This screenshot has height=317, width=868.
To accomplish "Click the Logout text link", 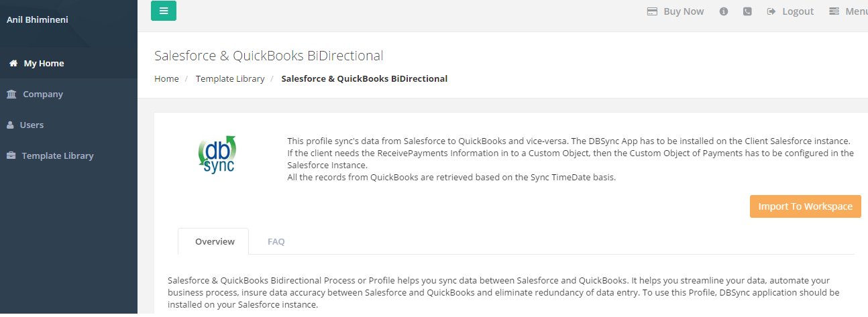I will [798, 11].
